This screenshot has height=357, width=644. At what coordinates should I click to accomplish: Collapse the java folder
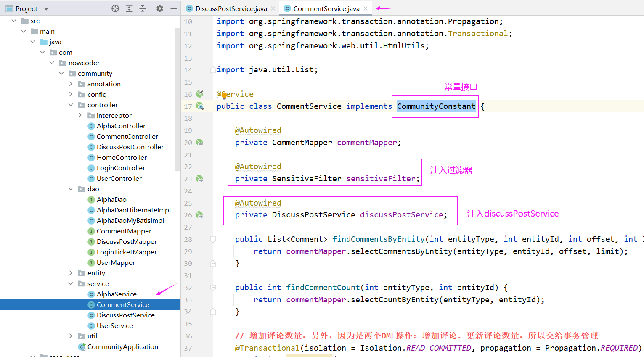pos(33,42)
